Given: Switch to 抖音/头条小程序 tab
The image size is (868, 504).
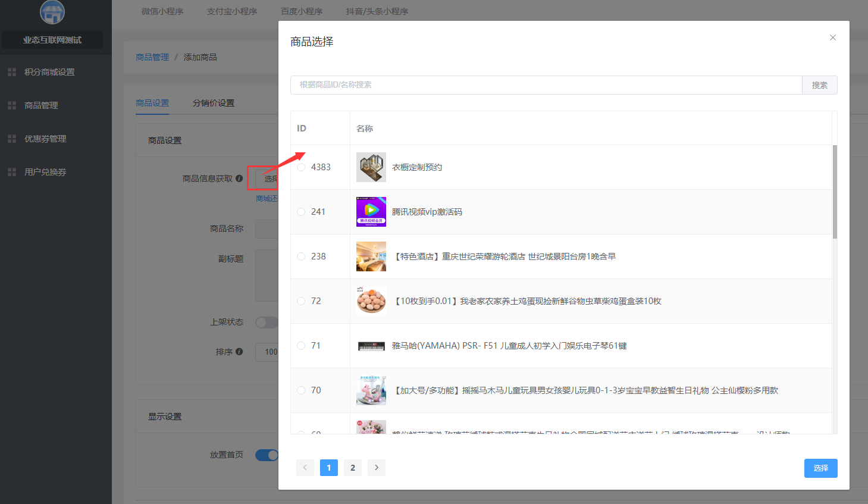Looking at the screenshot, I should 377,11.
